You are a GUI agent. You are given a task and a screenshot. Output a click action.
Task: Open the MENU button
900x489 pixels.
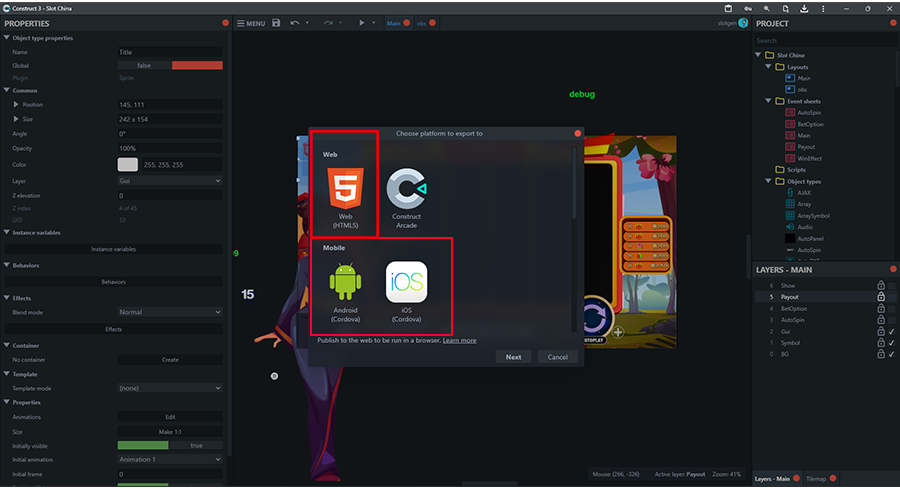251,23
